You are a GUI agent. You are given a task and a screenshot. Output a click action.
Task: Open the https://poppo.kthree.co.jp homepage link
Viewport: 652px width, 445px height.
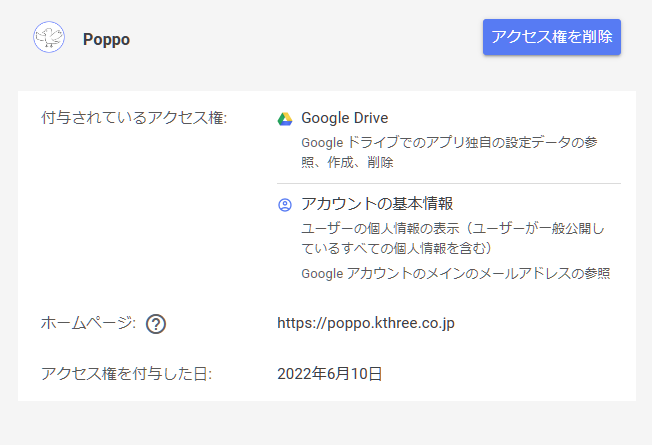click(366, 323)
